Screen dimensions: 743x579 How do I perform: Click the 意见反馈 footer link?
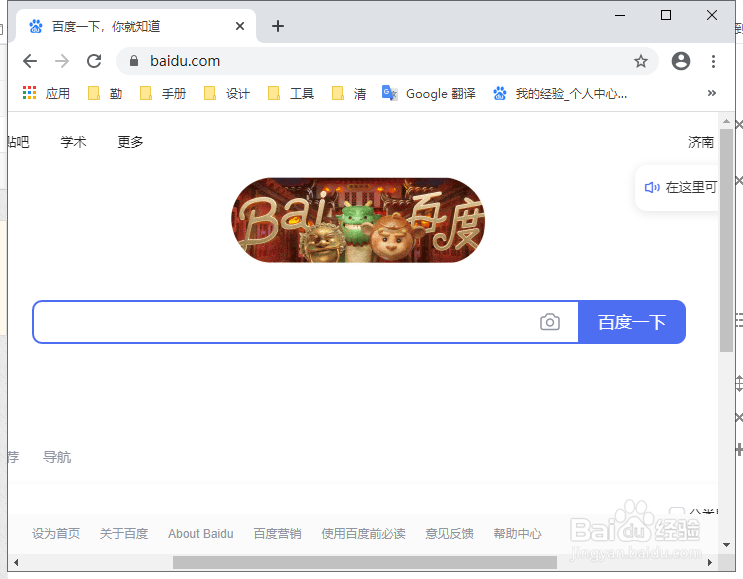(x=449, y=534)
